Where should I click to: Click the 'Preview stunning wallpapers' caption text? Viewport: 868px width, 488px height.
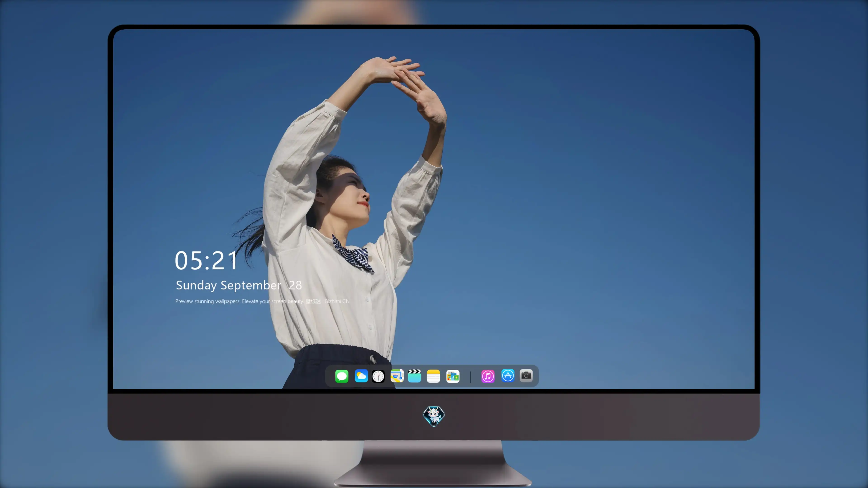pyautogui.click(x=262, y=301)
